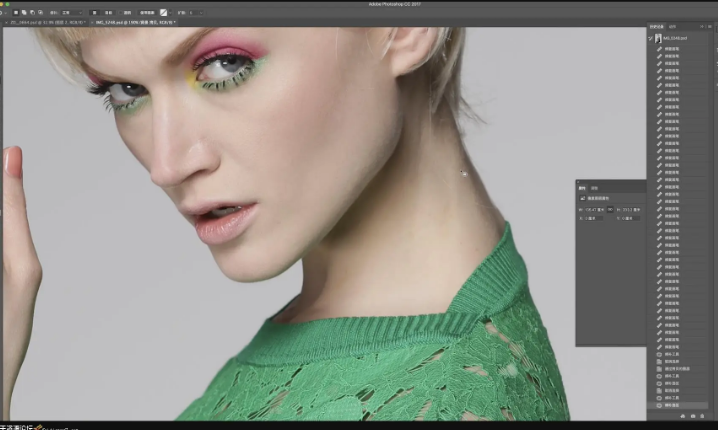Click the Delete current state trash icon

[702, 416]
